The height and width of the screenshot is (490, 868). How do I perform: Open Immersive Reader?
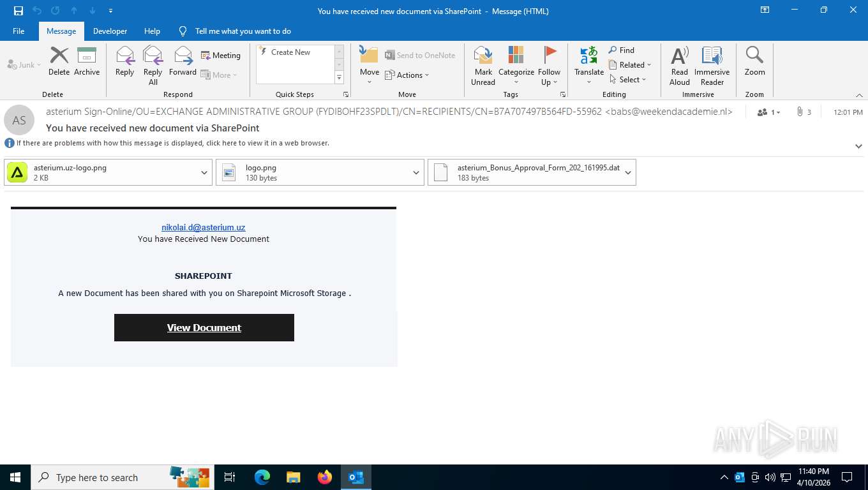pos(712,66)
